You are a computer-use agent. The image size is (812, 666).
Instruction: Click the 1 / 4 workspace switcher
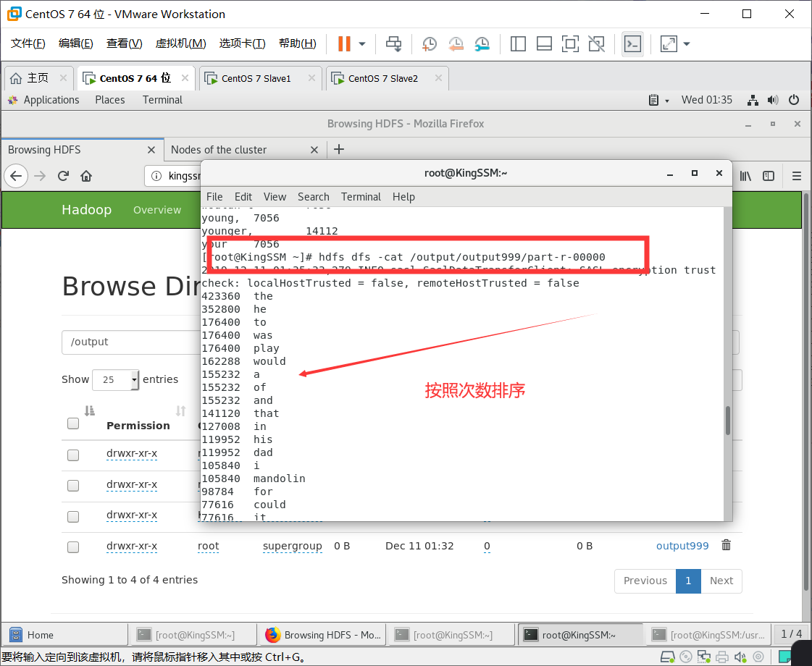pyautogui.click(x=791, y=634)
